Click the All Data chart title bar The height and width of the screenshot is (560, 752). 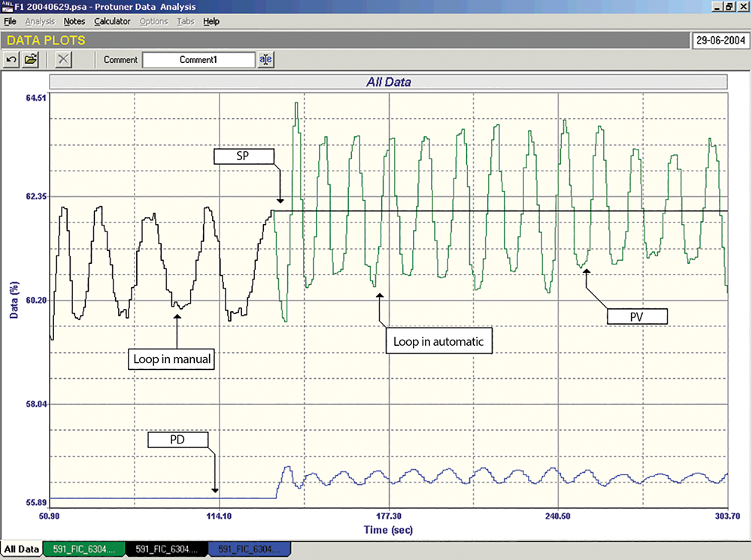[x=389, y=82]
